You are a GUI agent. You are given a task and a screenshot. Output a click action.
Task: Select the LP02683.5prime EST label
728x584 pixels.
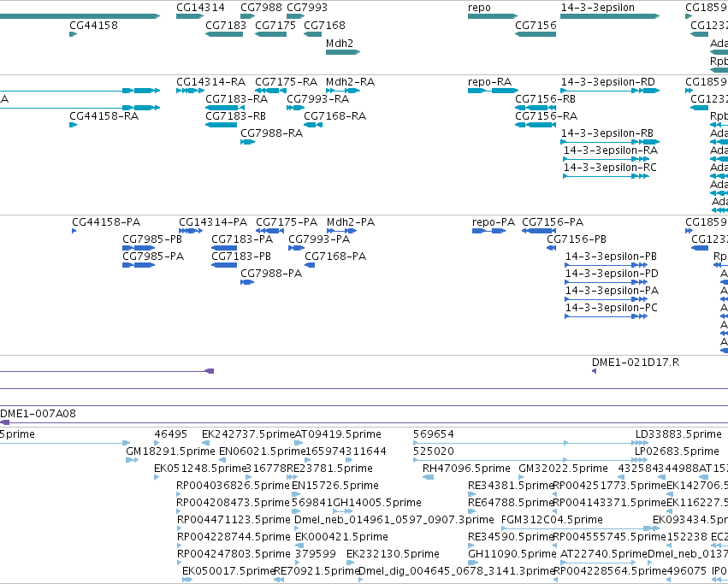pos(677,451)
